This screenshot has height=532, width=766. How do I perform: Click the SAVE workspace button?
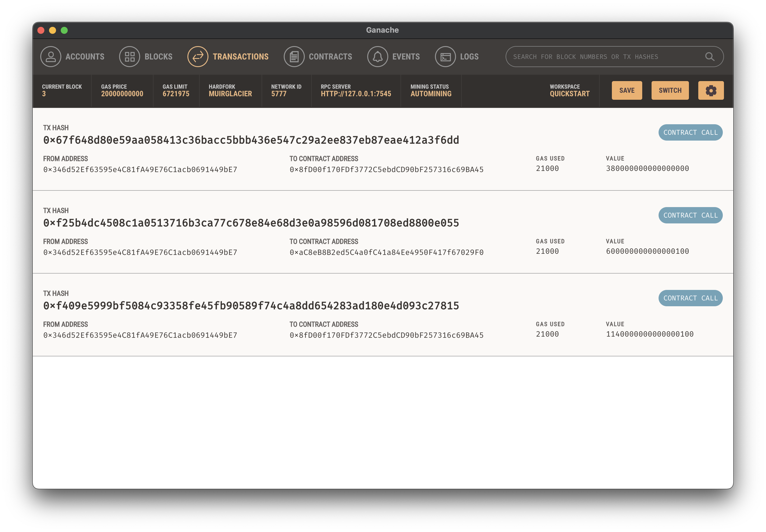click(x=627, y=90)
